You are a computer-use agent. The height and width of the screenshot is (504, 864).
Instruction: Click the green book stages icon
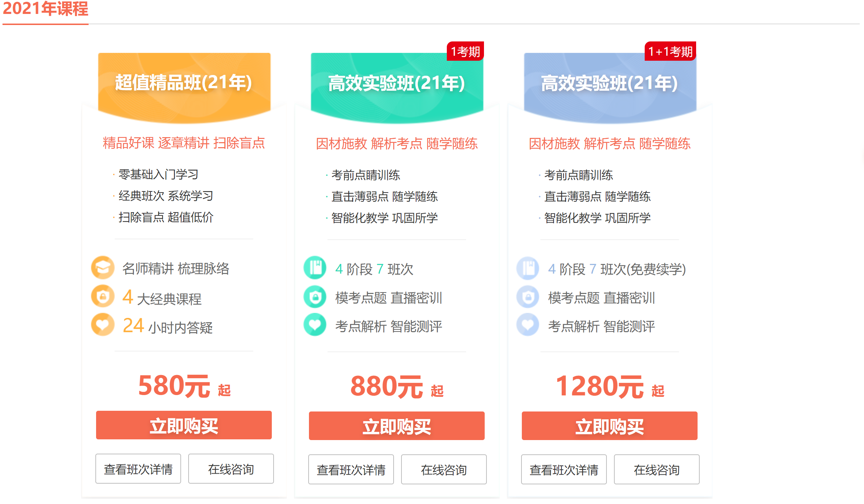tap(315, 268)
